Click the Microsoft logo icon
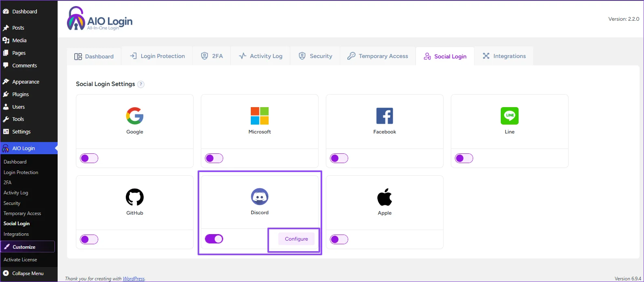The image size is (644, 282). click(x=260, y=116)
